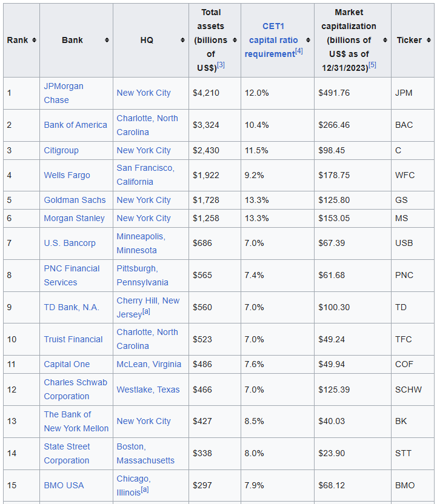Select the $1,258 total assets cell

coord(215,218)
